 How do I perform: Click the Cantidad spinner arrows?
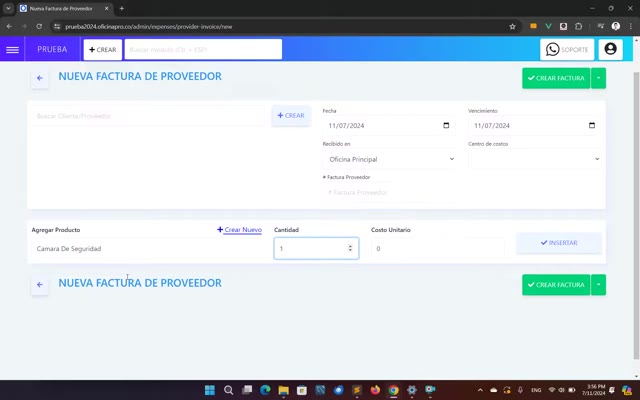pos(350,248)
